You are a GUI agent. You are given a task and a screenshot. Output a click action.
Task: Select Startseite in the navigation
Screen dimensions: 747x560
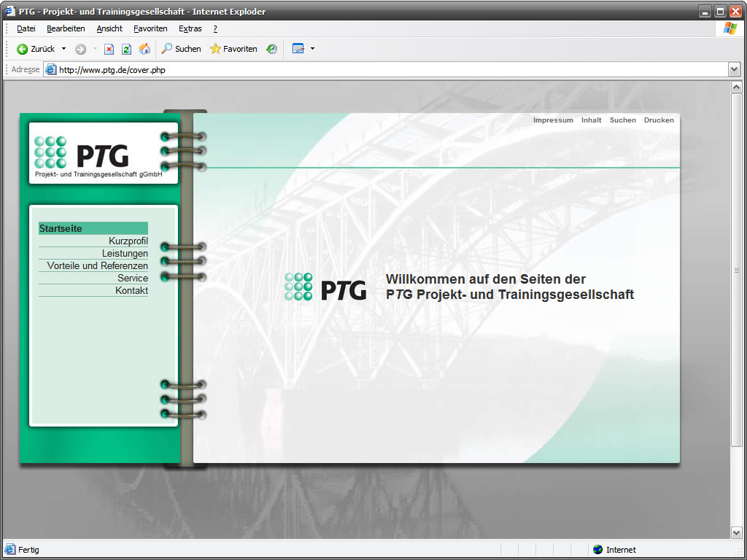coord(93,228)
